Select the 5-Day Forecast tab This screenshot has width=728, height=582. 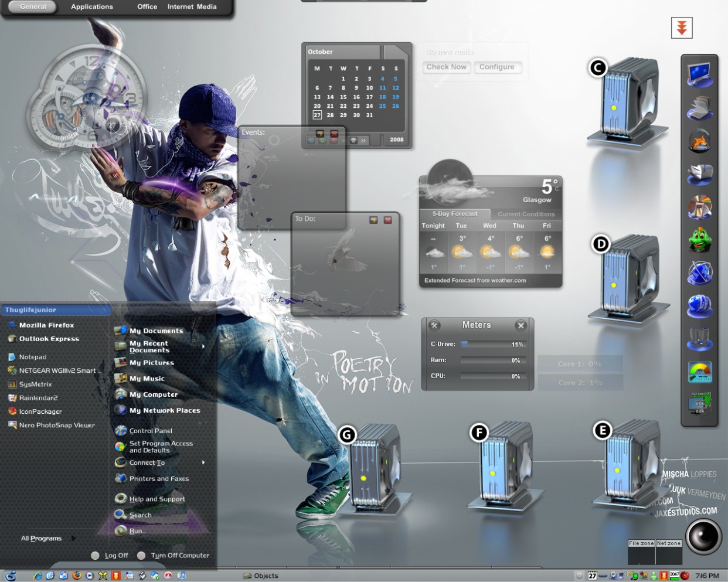(x=455, y=214)
